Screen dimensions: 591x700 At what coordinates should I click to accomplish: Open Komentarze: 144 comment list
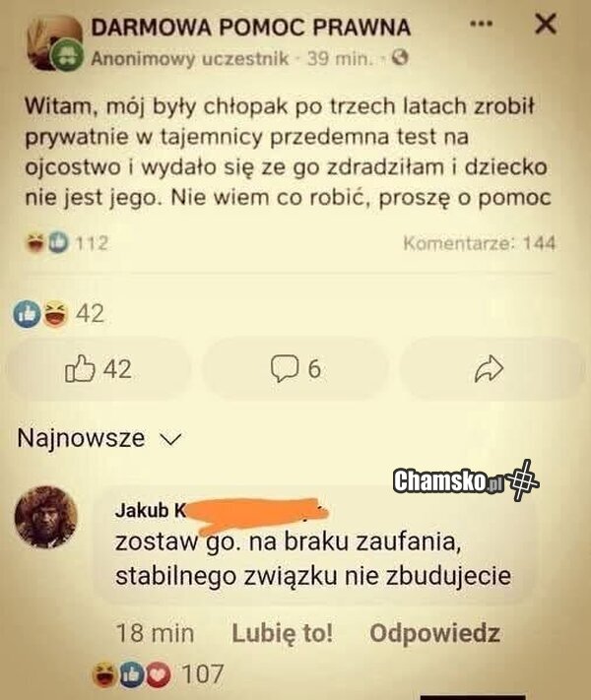480,243
